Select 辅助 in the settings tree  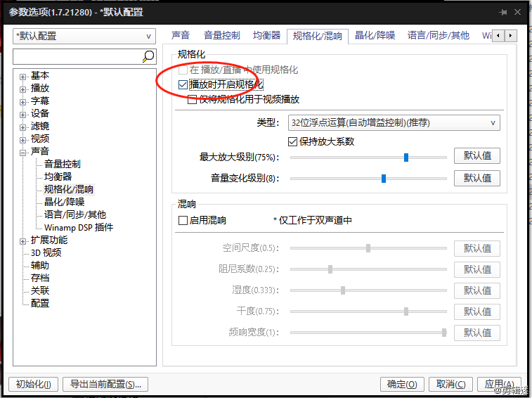pyautogui.click(x=40, y=265)
